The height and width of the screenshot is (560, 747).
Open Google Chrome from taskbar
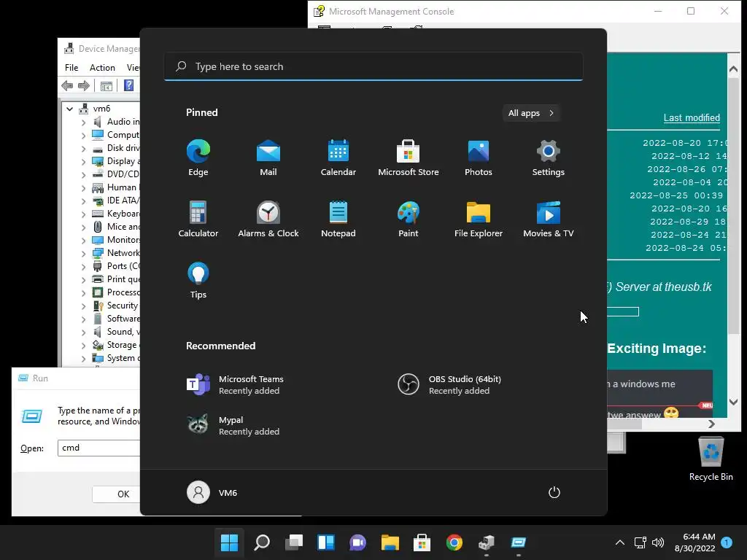pyautogui.click(x=454, y=542)
